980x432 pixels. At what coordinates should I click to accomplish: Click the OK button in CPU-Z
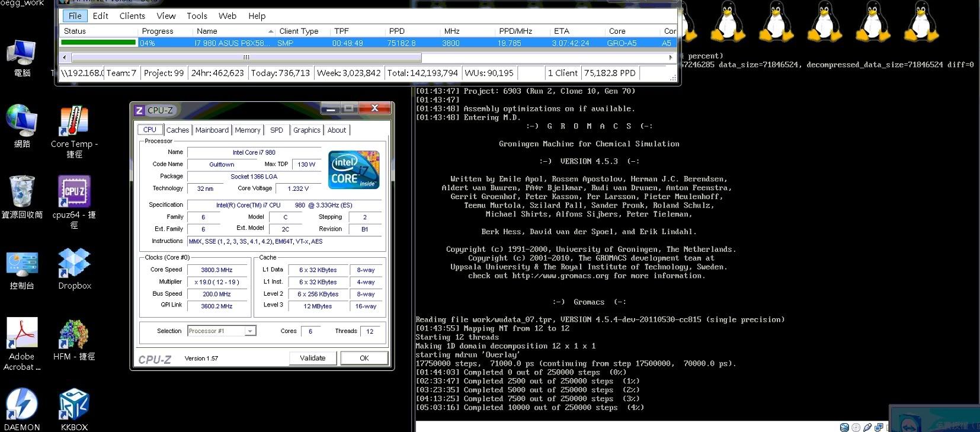[364, 358]
